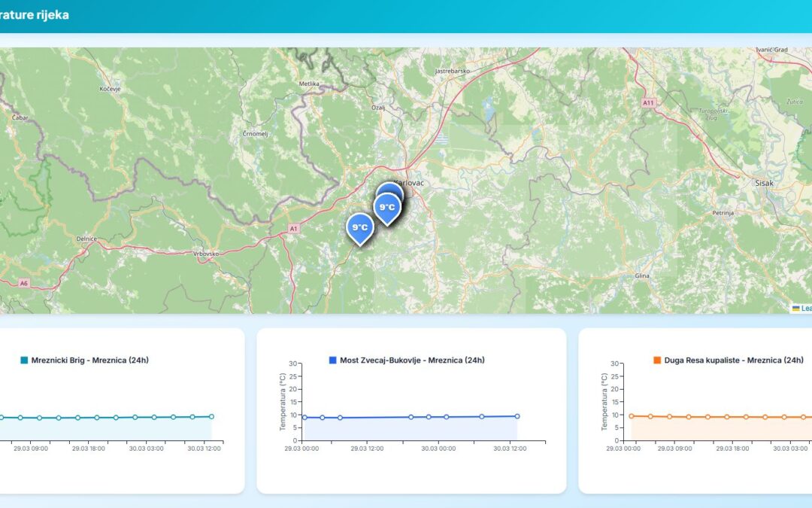Click the A6 road shield on map
Screen dimensions: 812x508
coord(24,283)
